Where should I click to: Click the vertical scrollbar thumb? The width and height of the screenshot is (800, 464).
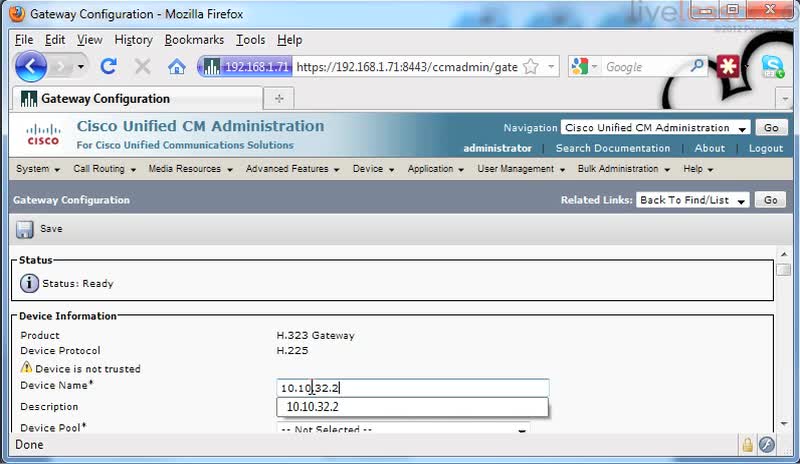click(x=784, y=270)
